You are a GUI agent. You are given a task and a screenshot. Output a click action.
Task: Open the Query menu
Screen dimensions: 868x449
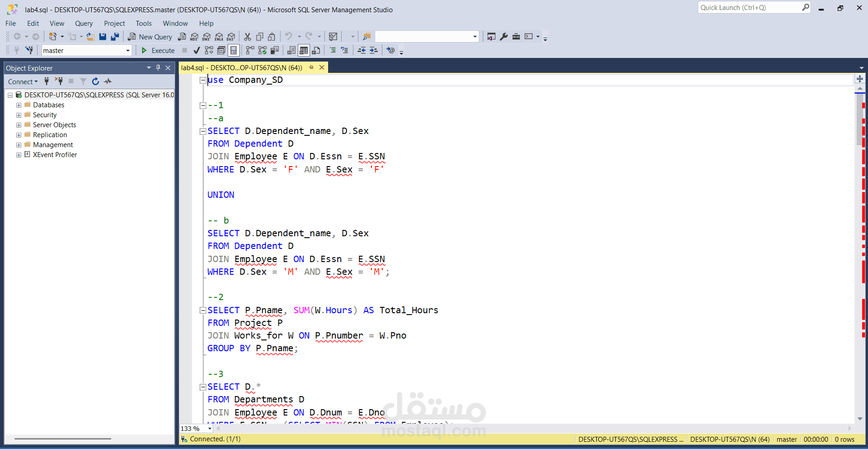(x=84, y=24)
